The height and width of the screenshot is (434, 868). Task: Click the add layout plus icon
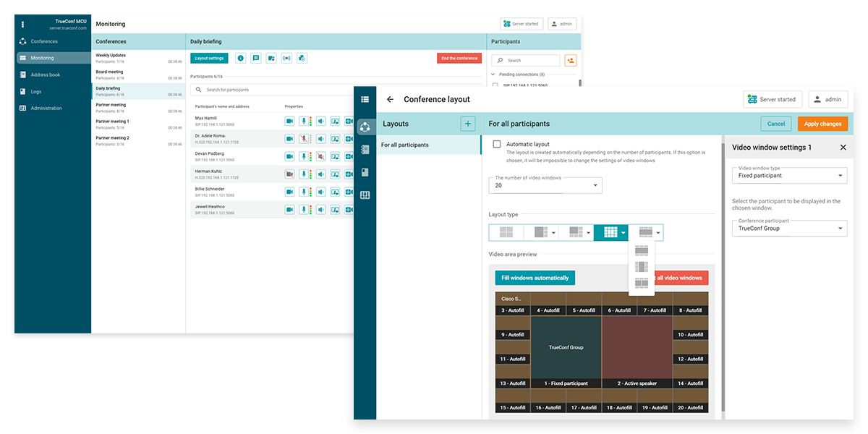coord(468,124)
